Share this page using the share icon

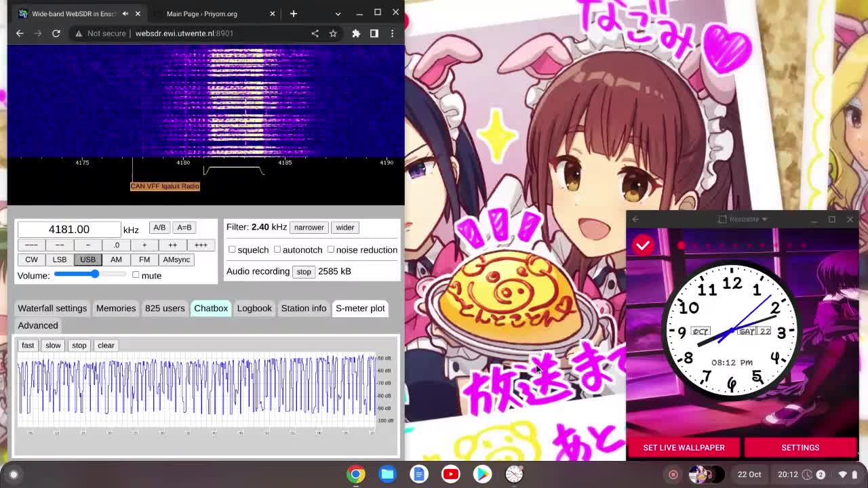tap(315, 33)
